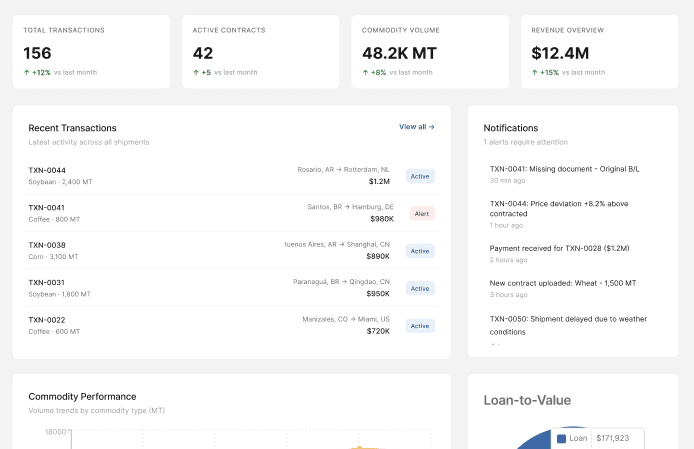Select transaction ID TXN-0022
Image resolution: width=694 pixels, height=449 pixels.
pyautogui.click(x=47, y=320)
